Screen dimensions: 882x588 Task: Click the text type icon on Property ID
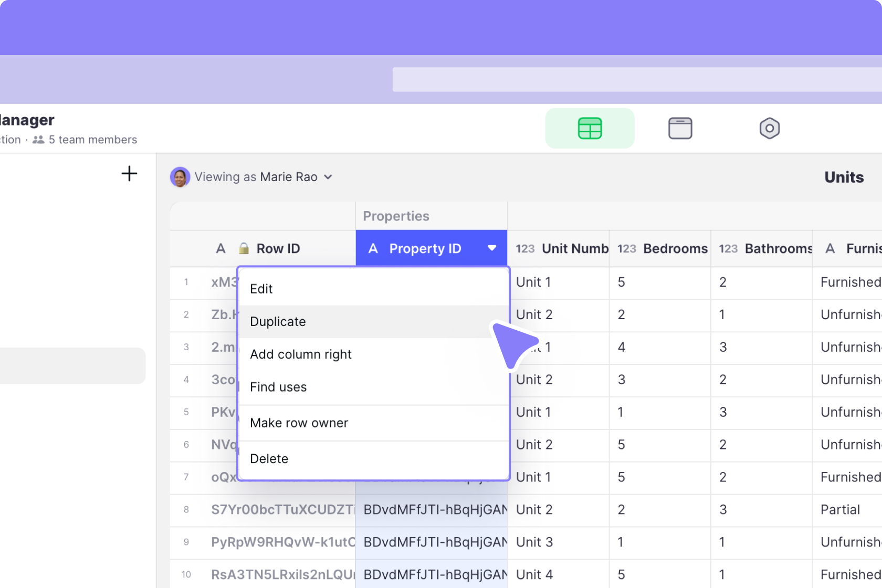(x=373, y=248)
